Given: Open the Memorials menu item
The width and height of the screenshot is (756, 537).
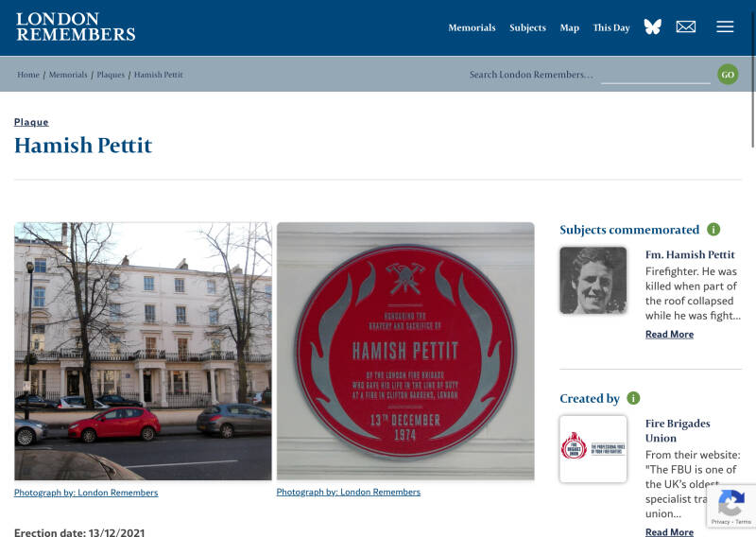Looking at the screenshot, I should click(x=472, y=28).
